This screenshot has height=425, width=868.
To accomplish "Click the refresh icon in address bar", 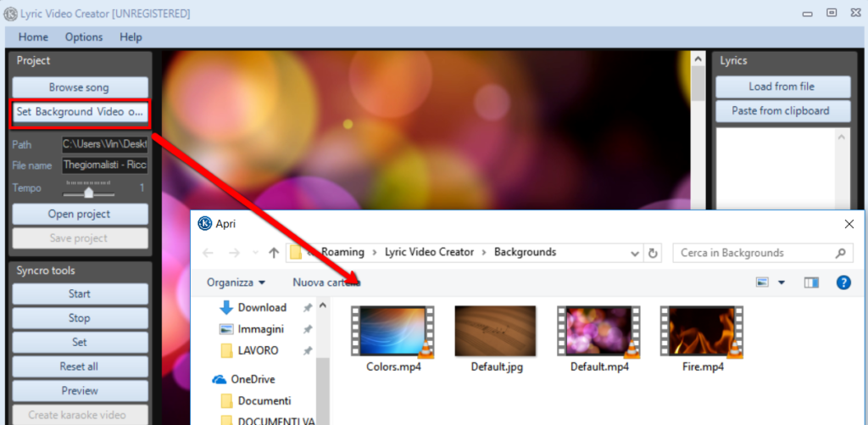I will (x=653, y=254).
